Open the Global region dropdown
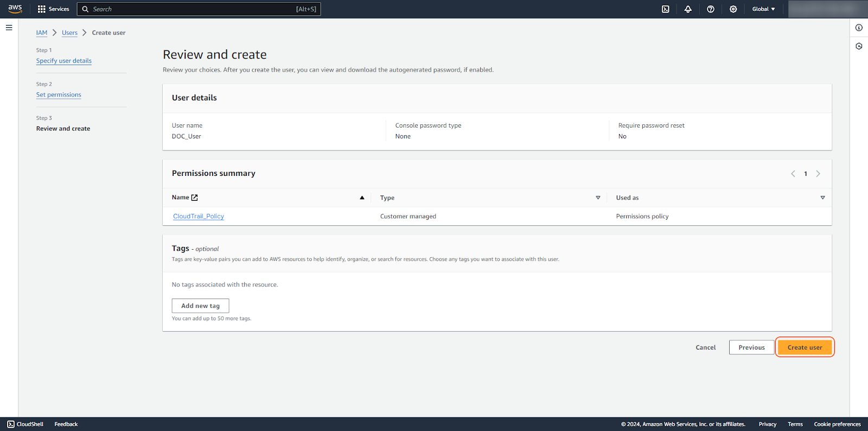The height and width of the screenshot is (431, 868). (x=763, y=9)
